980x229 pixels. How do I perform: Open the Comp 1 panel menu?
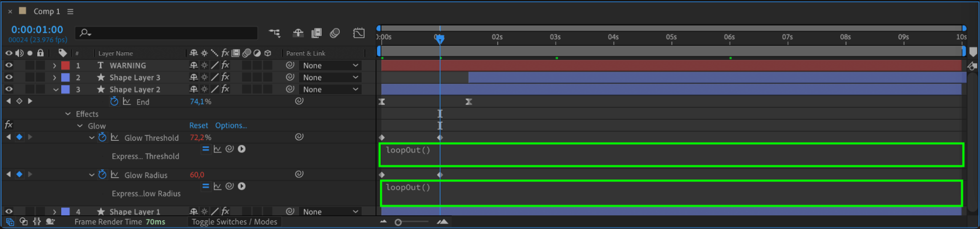(71, 11)
